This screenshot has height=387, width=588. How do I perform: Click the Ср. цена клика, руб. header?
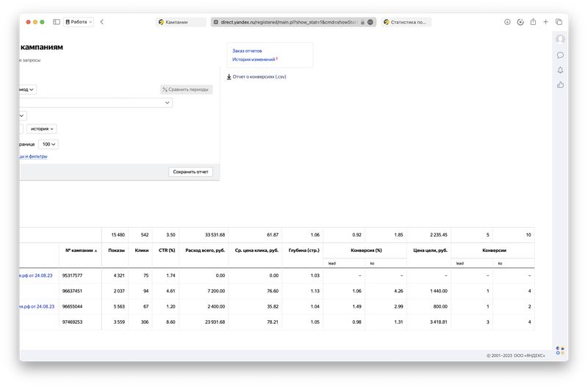(257, 250)
